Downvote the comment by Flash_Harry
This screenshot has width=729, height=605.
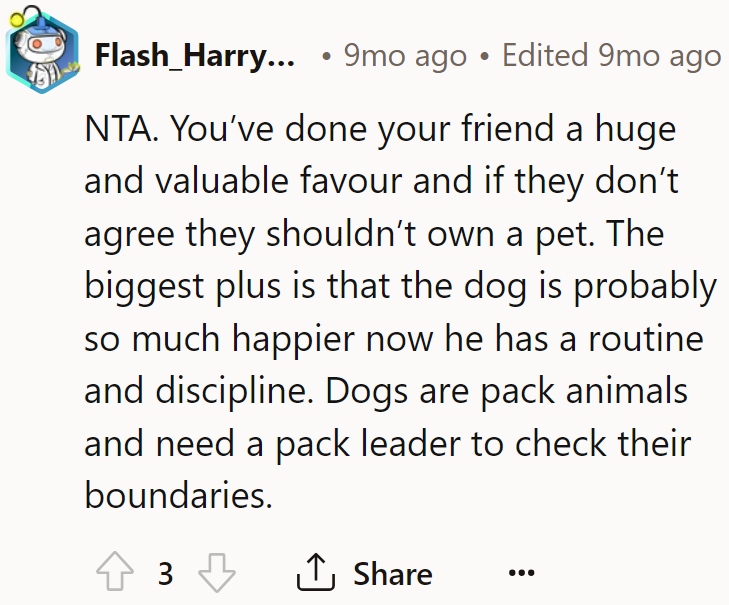[217, 572]
